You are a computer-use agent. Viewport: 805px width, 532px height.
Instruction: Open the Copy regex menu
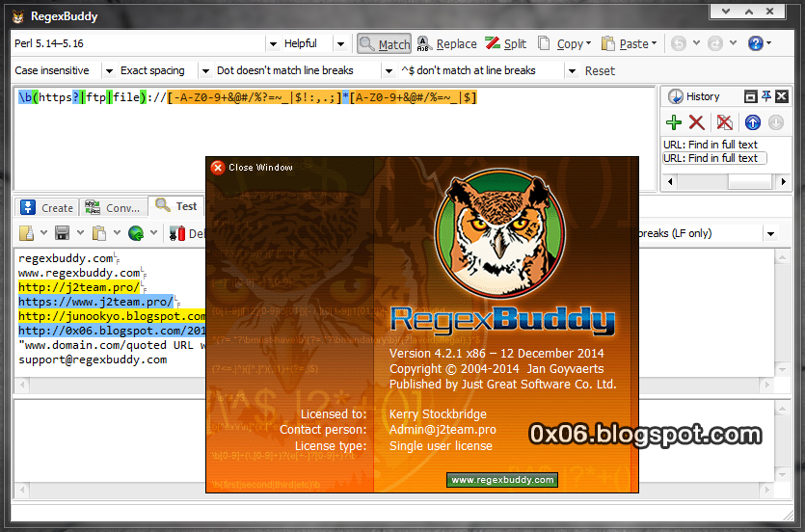click(x=565, y=44)
